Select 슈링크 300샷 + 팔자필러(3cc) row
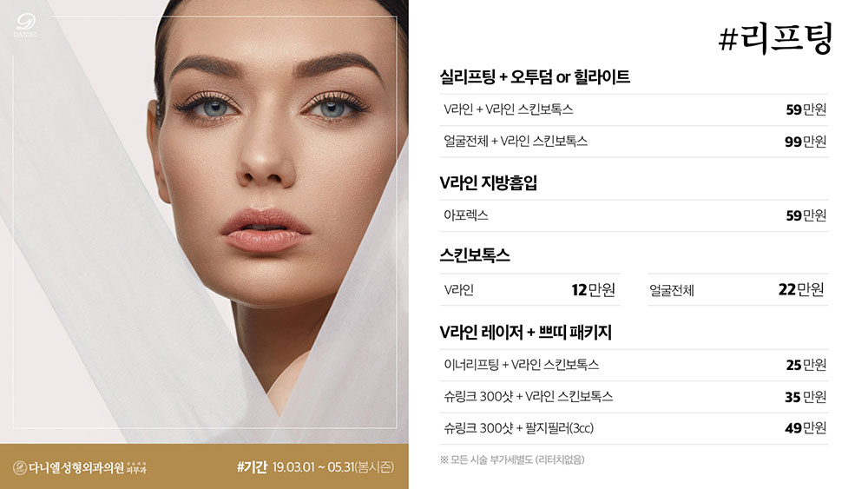 [x=634, y=428]
